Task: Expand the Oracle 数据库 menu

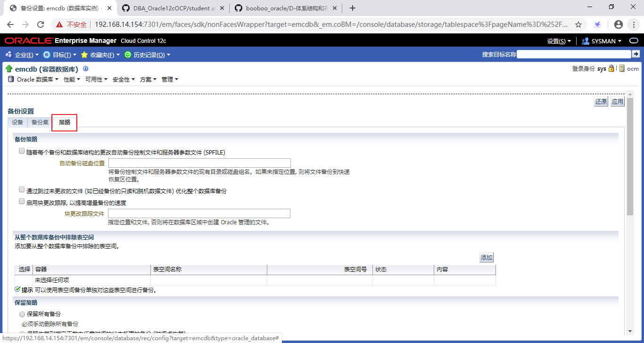Action: (33, 80)
